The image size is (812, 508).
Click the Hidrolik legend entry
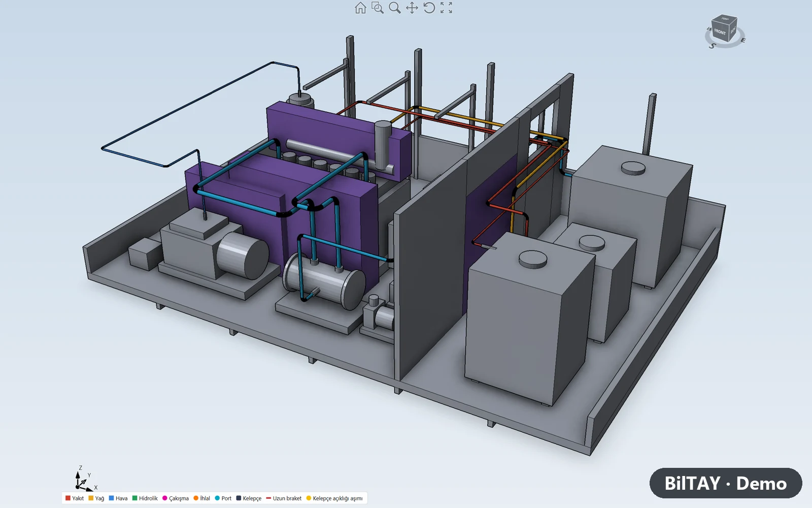(x=145, y=498)
